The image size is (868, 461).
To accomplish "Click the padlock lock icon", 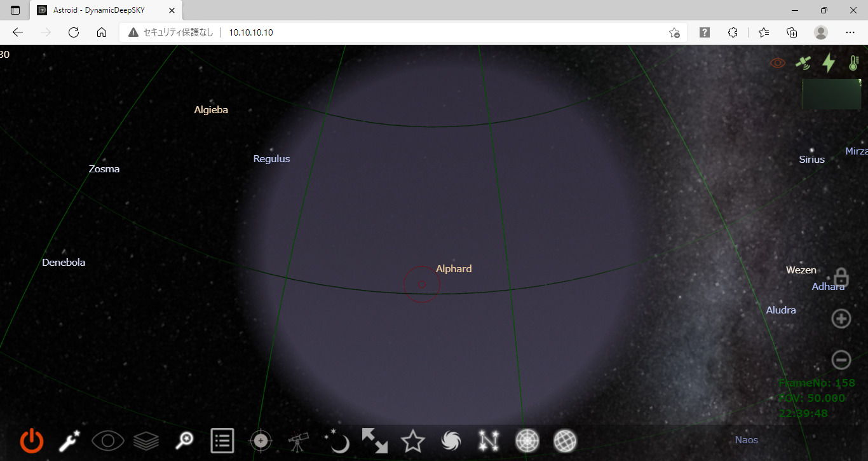I will [841, 277].
